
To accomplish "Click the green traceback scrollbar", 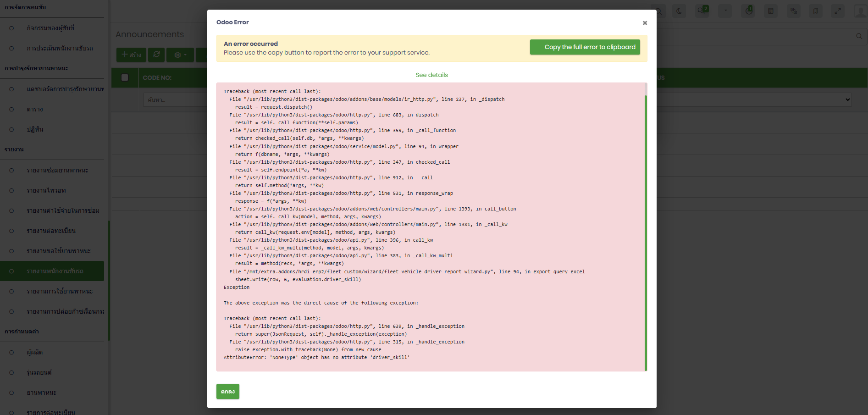I will 646,229.
